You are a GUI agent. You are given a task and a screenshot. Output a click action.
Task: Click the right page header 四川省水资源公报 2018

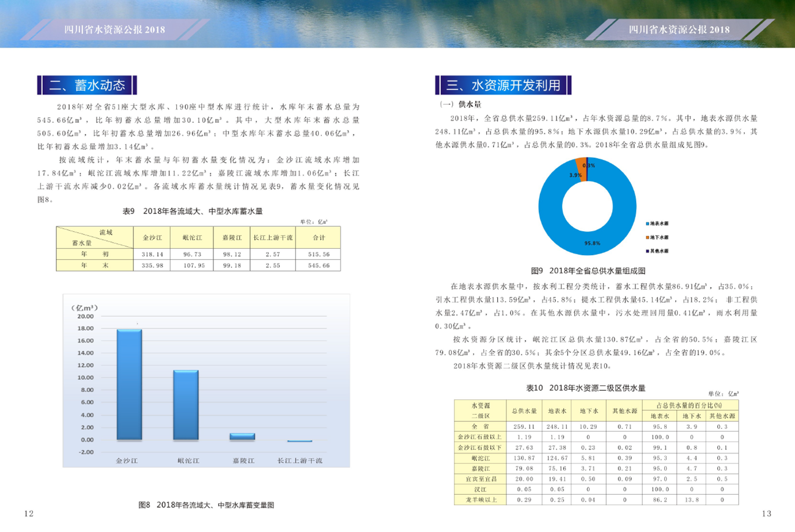click(x=679, y=30)
